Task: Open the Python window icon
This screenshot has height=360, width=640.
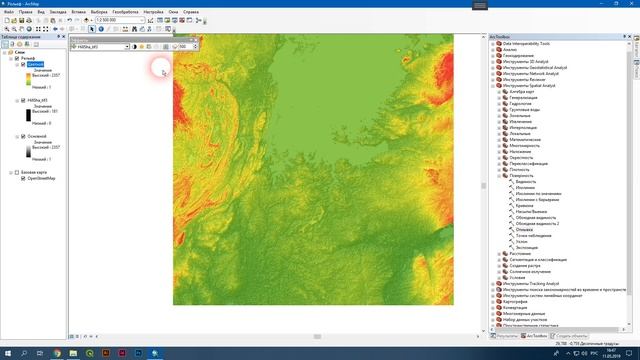Action: [x=189, y=20]
